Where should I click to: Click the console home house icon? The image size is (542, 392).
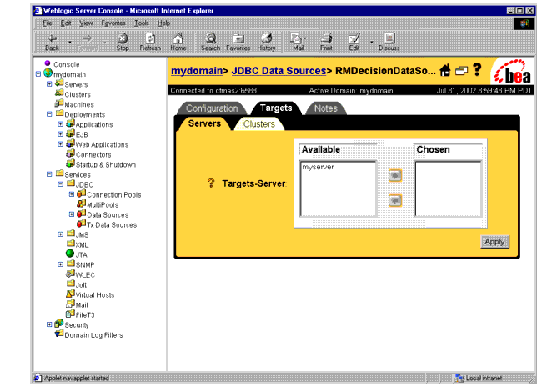pos(445,70)
